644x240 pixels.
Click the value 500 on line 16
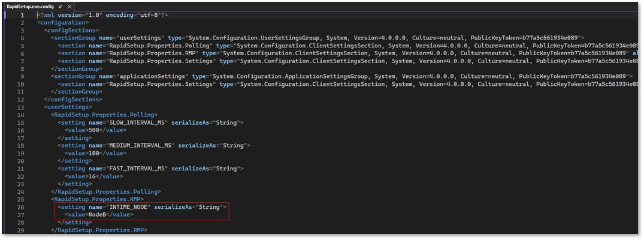[93, 130]
